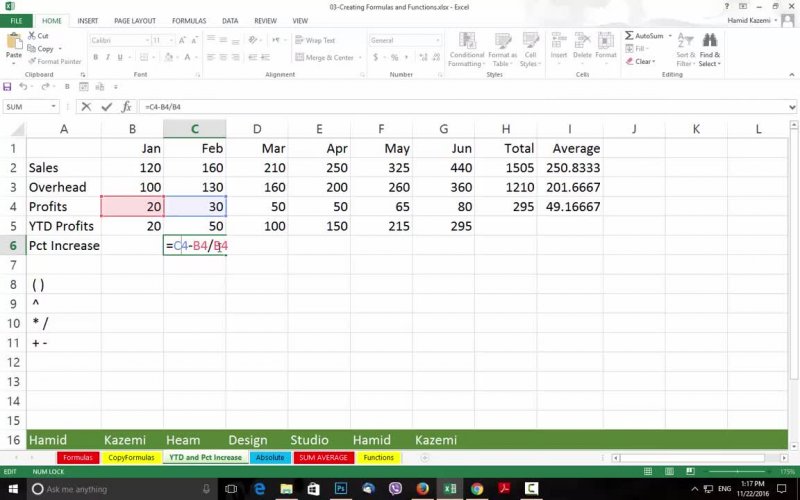Image resolution: width=800 pixels, height=500 pixels.
Task: Click in the formula bar input
Action: pos(450,107)
